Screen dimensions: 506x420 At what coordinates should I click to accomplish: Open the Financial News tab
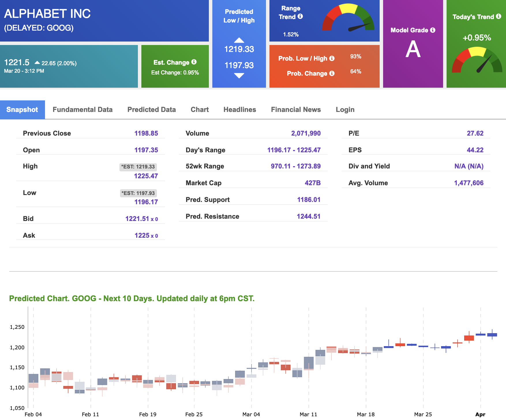click(296, 110)
